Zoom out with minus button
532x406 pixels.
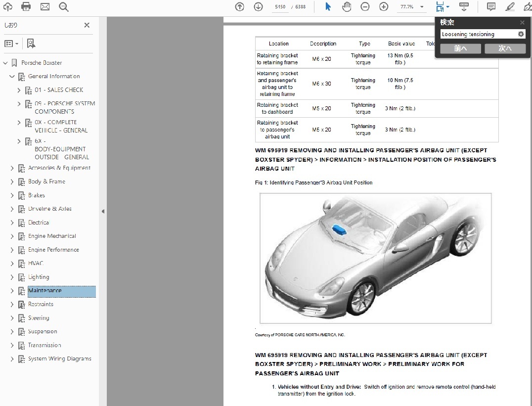point(365,7)
